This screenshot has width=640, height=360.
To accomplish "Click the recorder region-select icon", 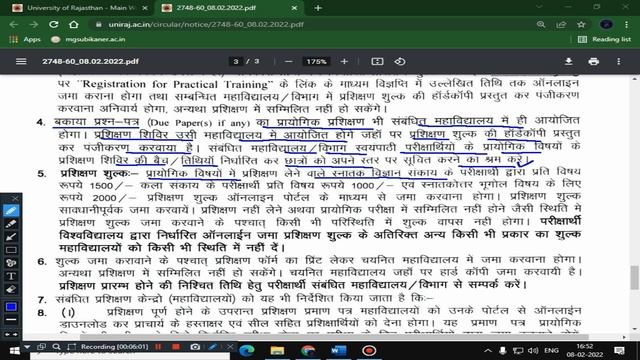I will click(x=71, y=347).
